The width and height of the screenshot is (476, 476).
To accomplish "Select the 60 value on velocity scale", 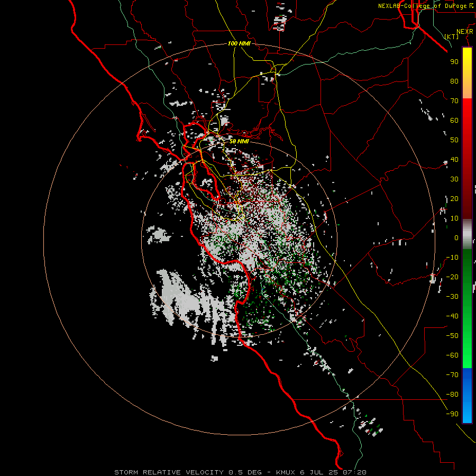I will click(x=454, y=121).
